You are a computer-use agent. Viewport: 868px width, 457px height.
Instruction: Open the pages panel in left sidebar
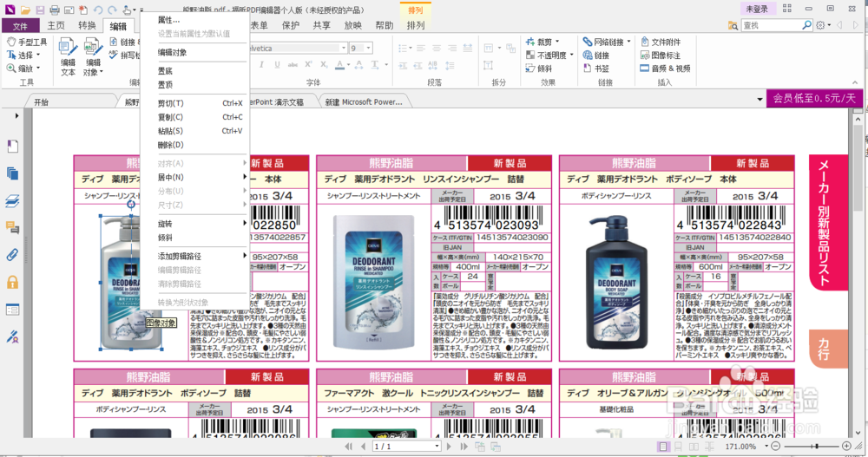(x=12, y=173)
